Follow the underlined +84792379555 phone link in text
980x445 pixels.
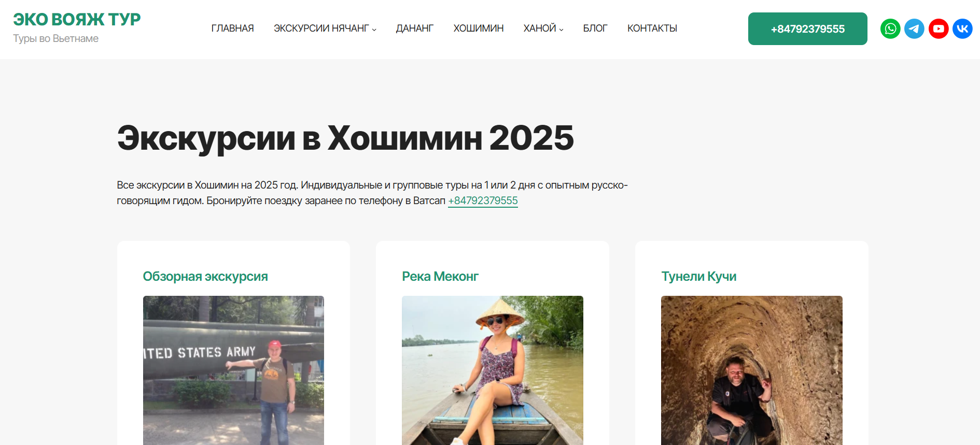pyautogui.click(x=483, y=200)
